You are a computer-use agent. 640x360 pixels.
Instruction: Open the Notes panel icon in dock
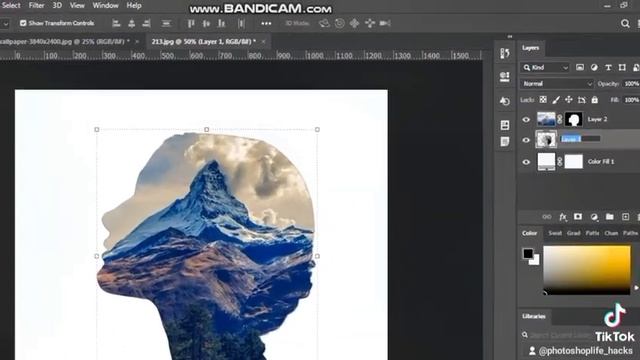(x=505, y=142)
